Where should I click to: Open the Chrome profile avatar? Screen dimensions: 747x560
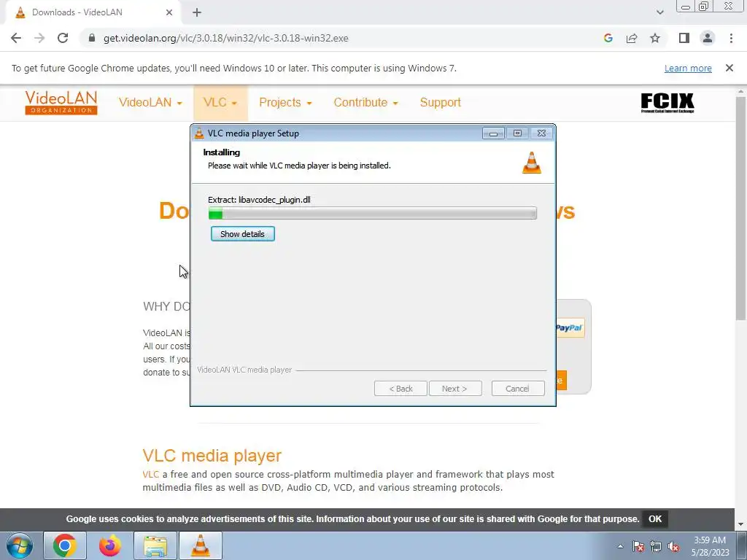[708, 38]
